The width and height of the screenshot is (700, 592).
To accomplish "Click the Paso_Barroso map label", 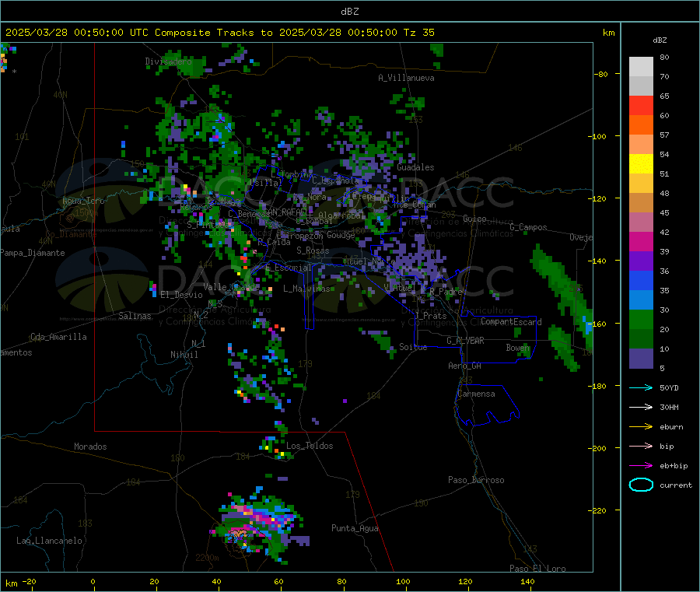I will click(x=476, y=480).
